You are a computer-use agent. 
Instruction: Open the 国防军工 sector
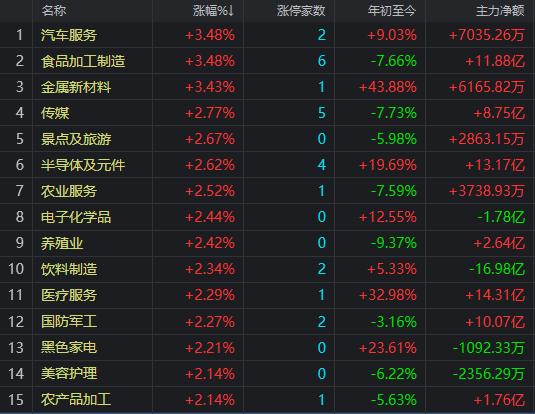(x=69, y=322)
